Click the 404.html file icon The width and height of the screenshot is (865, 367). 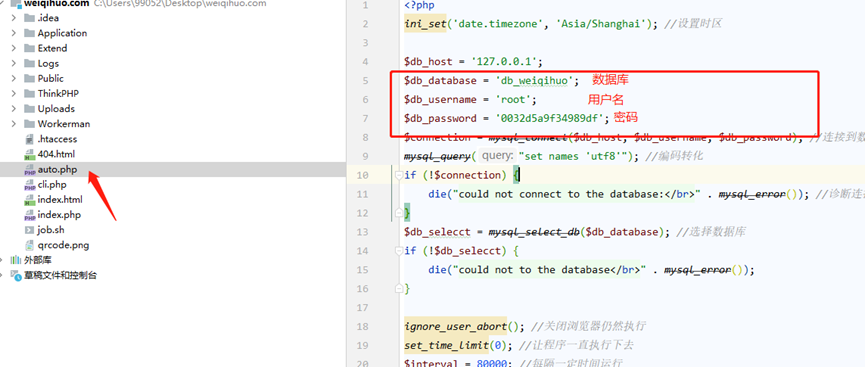[30, 154]
